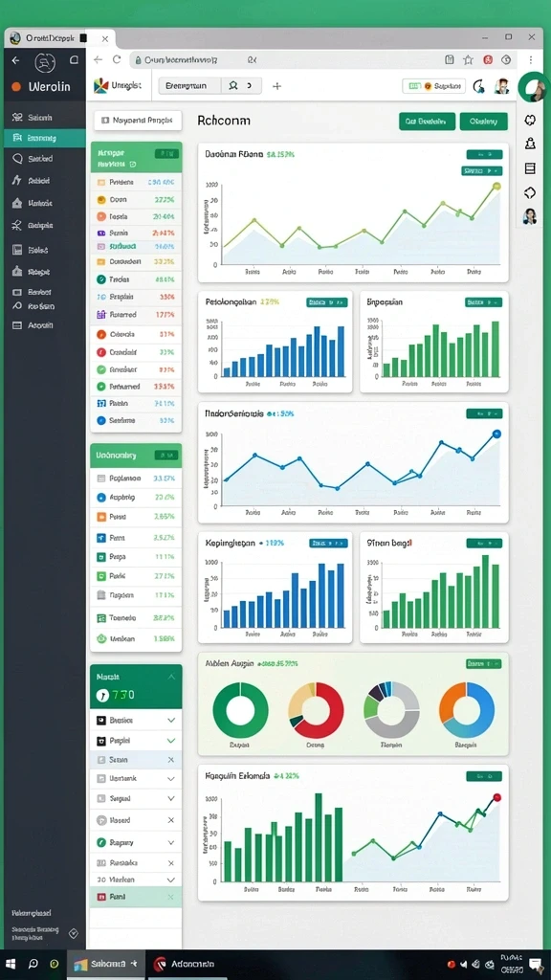Image resolution: width=551 pixels, height=980 pixels.
Task: Toggle the checkmark on the first checklist row
Action: [170, 720]
